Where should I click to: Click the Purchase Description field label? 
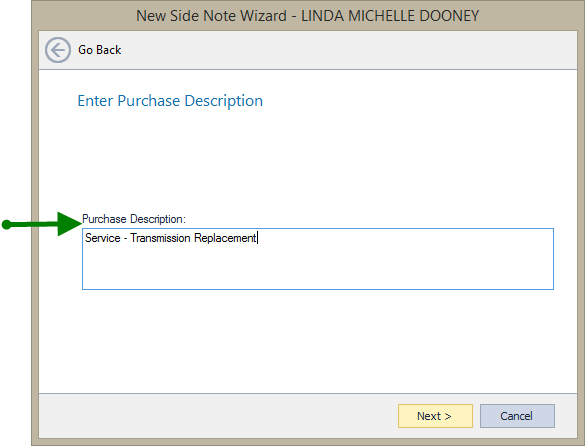point(134,219)
